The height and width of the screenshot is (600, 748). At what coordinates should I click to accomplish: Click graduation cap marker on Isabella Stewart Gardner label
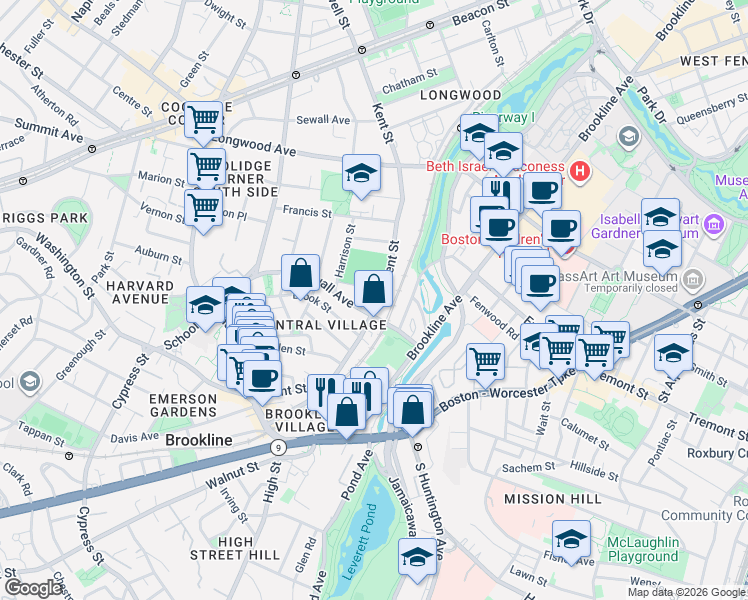[660, 217]
